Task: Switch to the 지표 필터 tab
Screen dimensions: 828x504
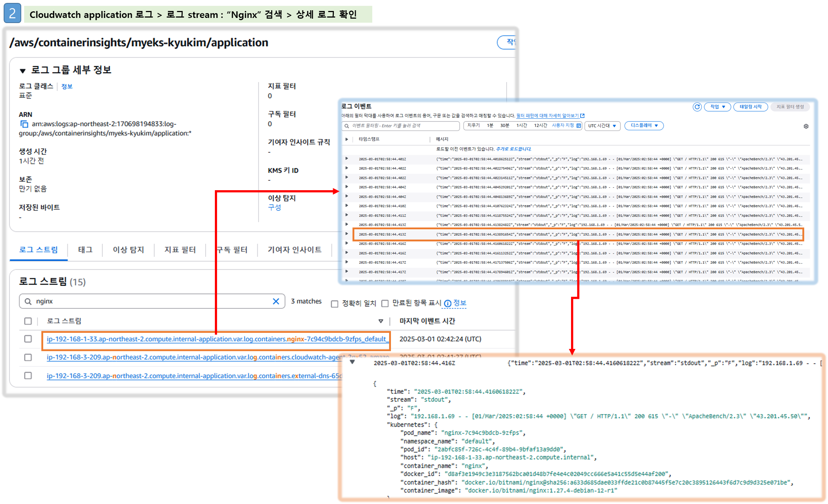Action: [180, 250]
